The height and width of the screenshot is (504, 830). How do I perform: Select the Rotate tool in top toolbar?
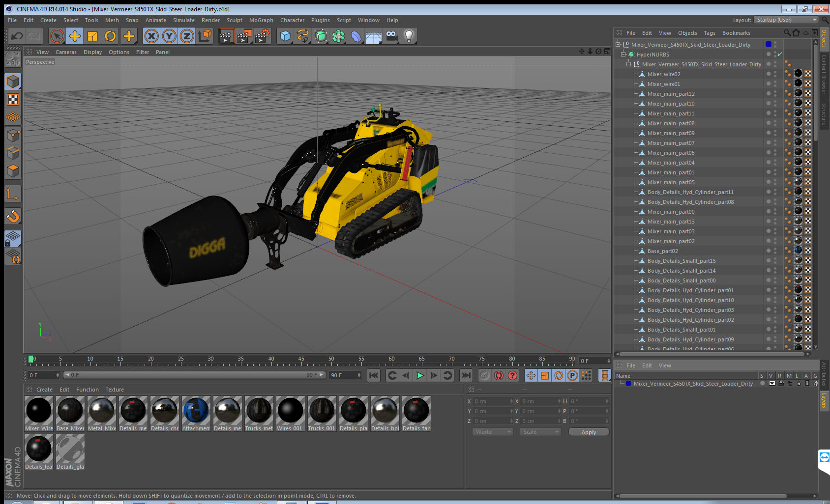coord(111,36)
